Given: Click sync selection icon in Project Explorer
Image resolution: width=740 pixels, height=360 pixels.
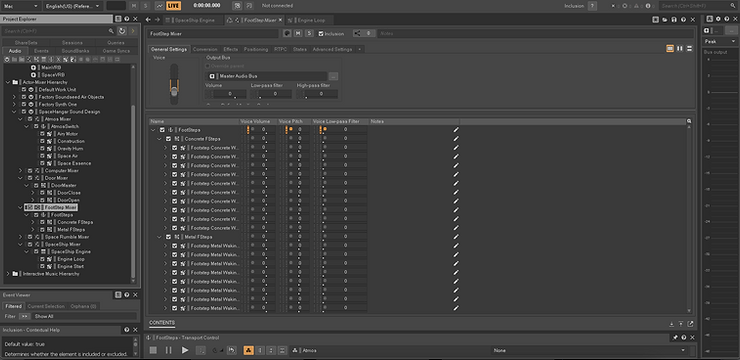Looking at the screenshot, I should click(122, 31).
